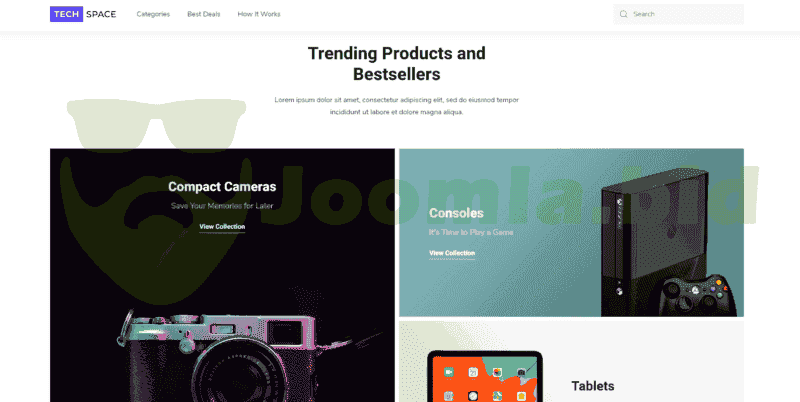The width and height of the screenshot is (800, 402).
Task: View Collection under Consoles
Action: pos(452,254)
